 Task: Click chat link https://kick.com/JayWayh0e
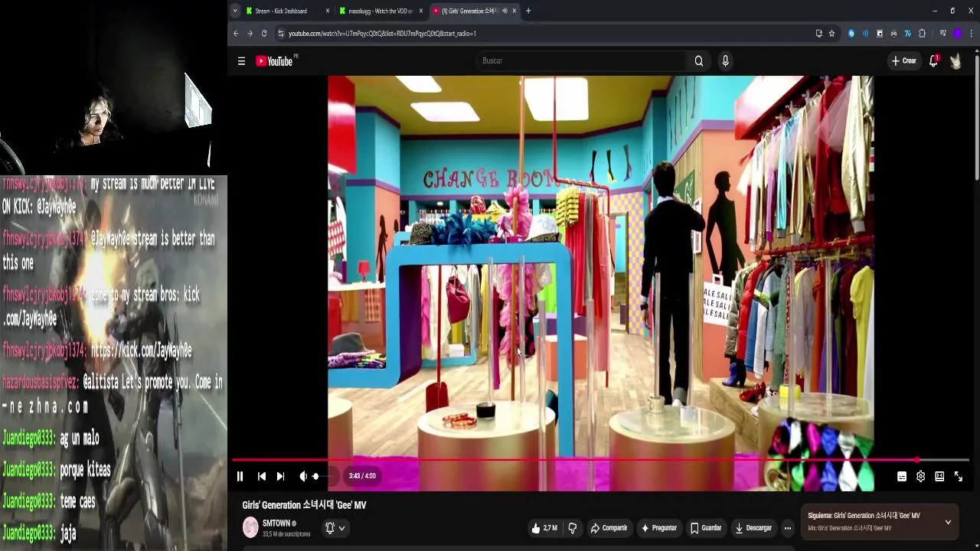(x=142, y=350)
